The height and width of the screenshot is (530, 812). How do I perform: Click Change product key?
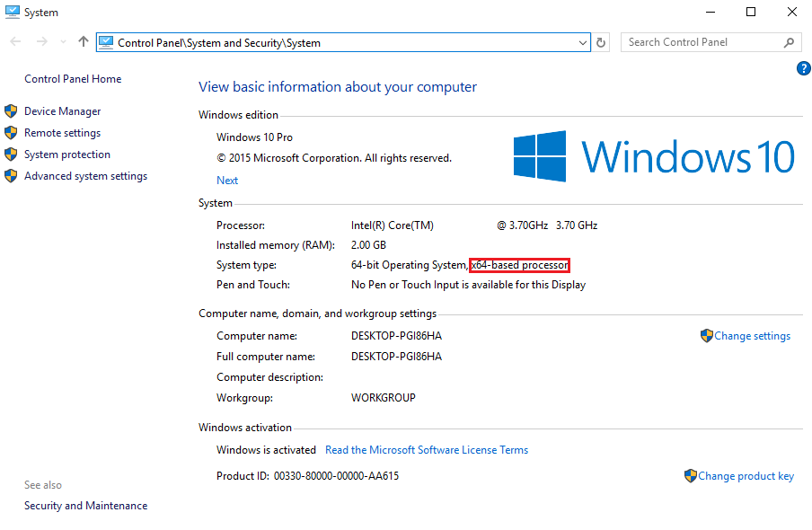pyautogui.click(x=746, y=476)
